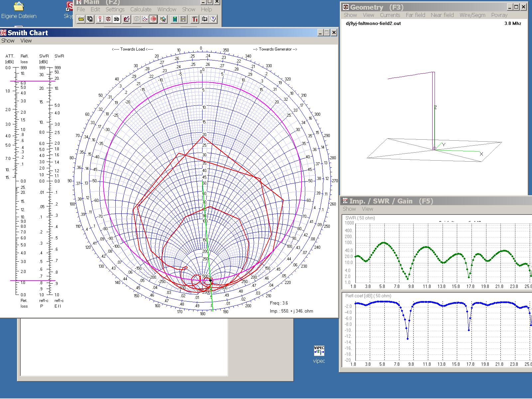Click the Imp. / SWR / Gain window title icon
The height and width of the screenshot is (399, 532).
(x=345, y=201)
